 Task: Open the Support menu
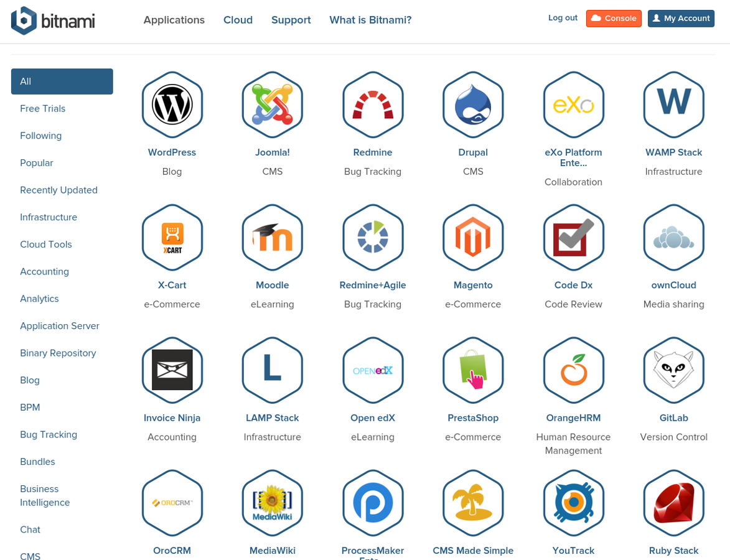click(x=291, y=20)
